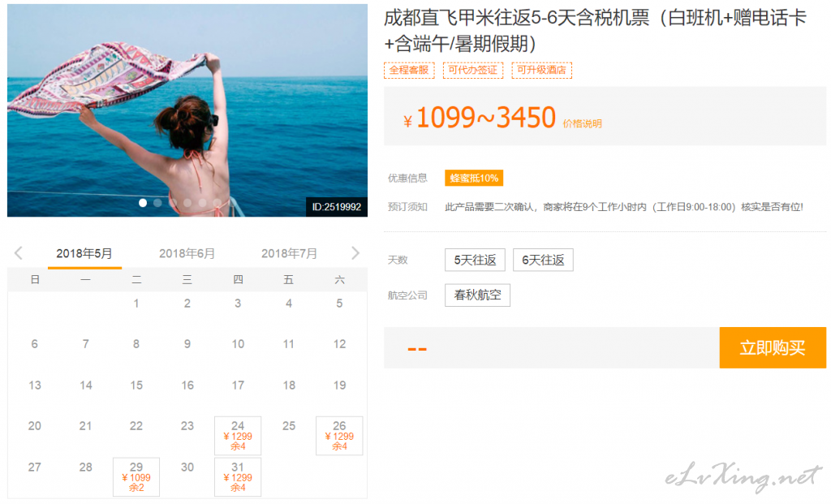Select May 31 priced at ¥1299

[238, 477]
